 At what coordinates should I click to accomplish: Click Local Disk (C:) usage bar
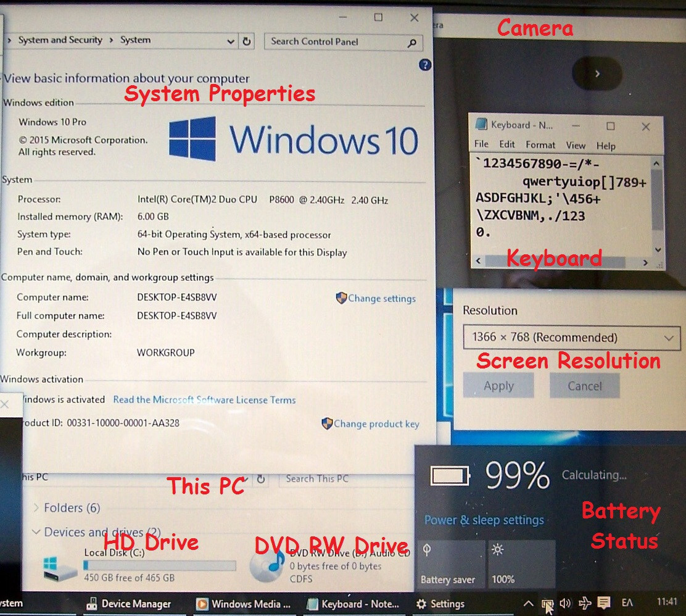(160, 565)
